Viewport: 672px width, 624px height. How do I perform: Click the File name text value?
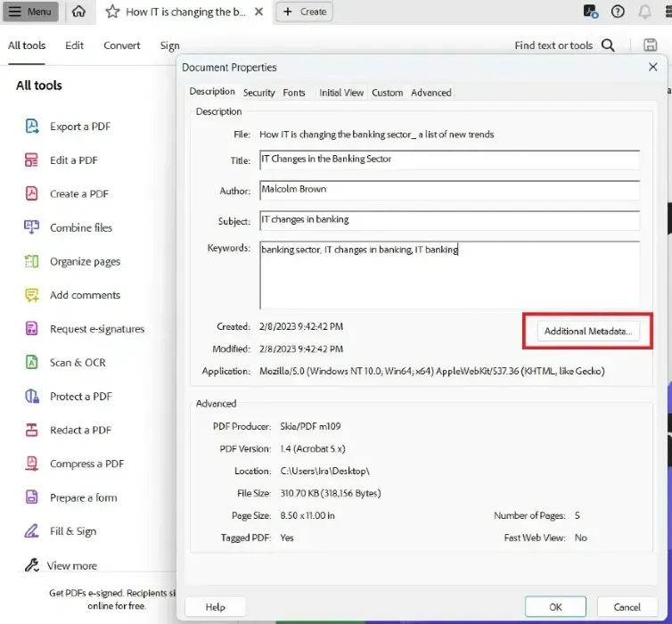click(x=377, y=135)
